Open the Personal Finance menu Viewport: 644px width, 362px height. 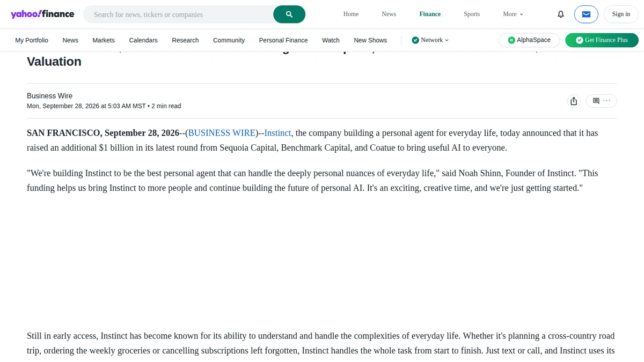click(283, 40)
